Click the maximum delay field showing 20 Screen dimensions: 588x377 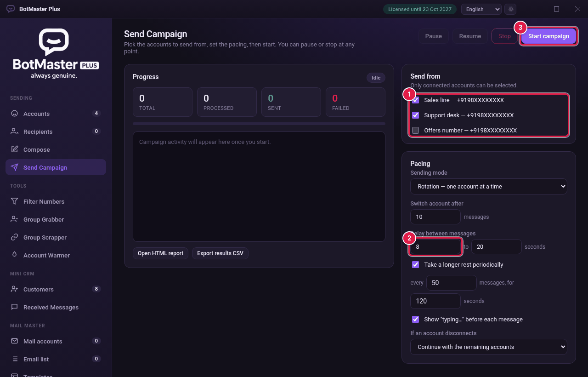pos(497,247)
